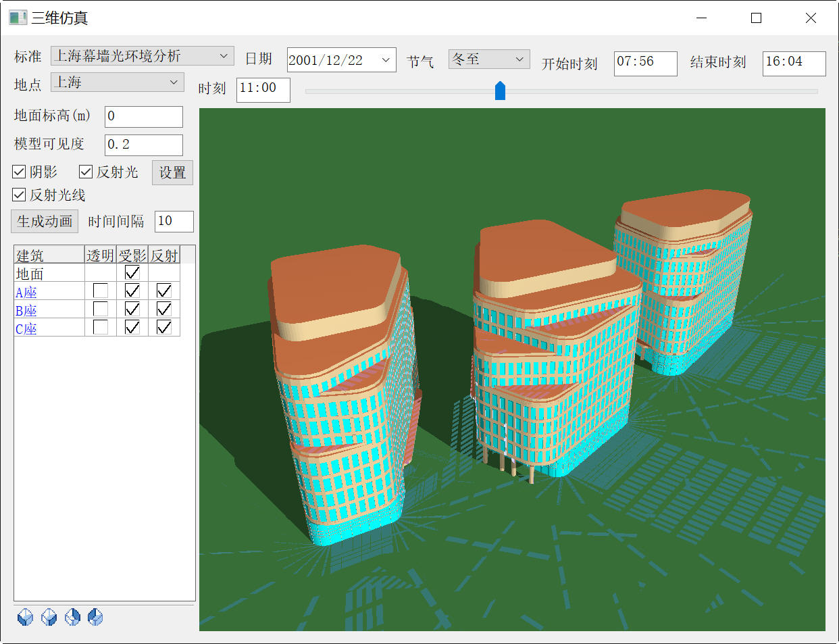Open the B座 building link
Screen dimensions: 839x644
click(x=26, y=311)
